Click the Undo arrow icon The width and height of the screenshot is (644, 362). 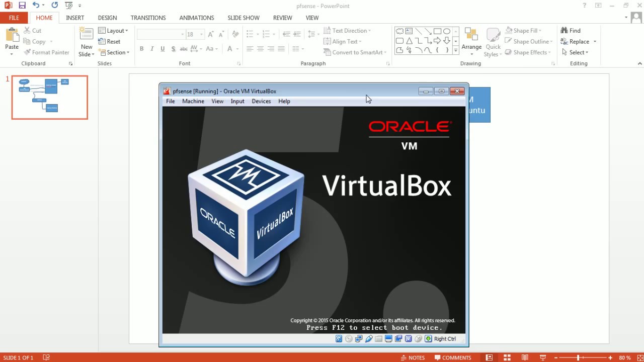[36, 6]
